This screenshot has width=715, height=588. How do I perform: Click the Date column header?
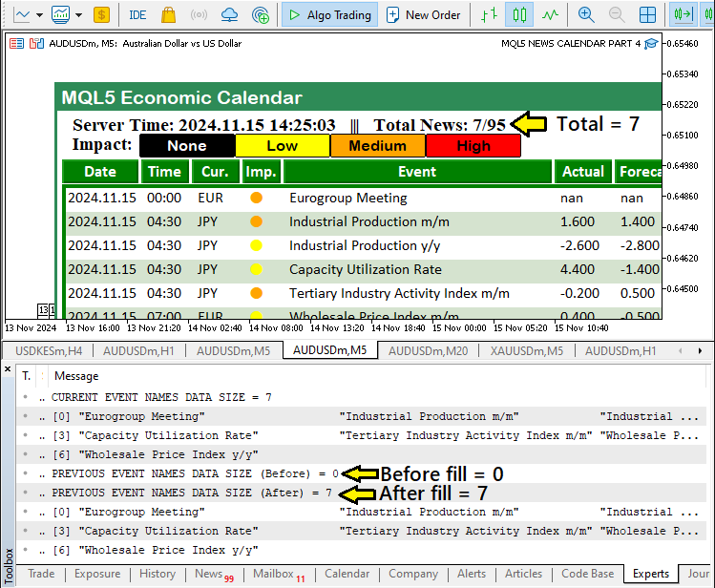(x=100, y=172)
